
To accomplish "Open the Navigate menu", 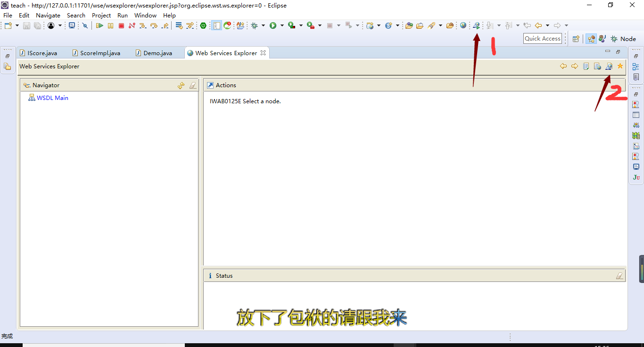I will pos(48,15).
